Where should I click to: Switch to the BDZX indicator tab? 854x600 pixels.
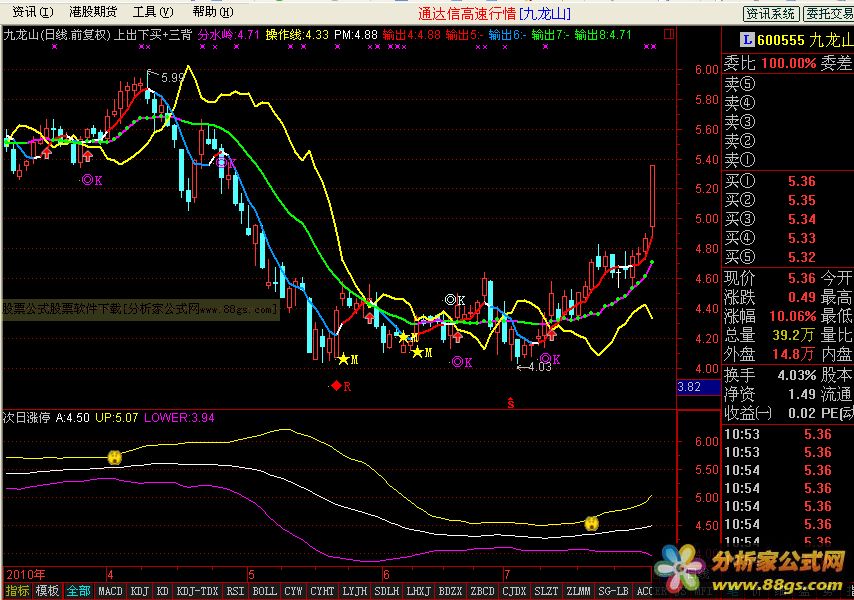tap(450, 591)
